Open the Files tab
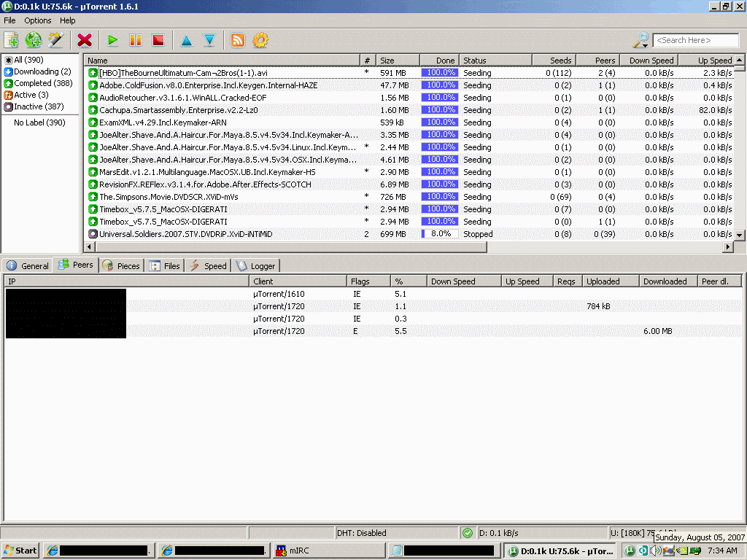Image resolution: width=747 pixels, height=560 pixels. (x=165, y=266)
